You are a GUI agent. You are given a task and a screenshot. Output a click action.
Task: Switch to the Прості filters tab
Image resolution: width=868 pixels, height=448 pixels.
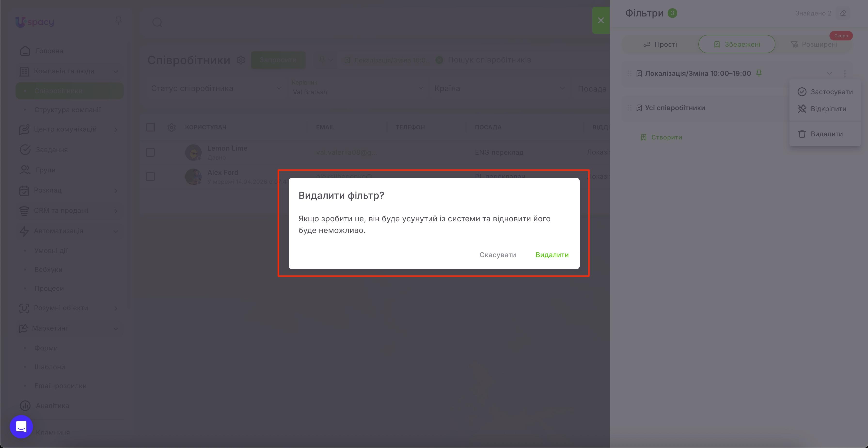click(x=660, y=44)
